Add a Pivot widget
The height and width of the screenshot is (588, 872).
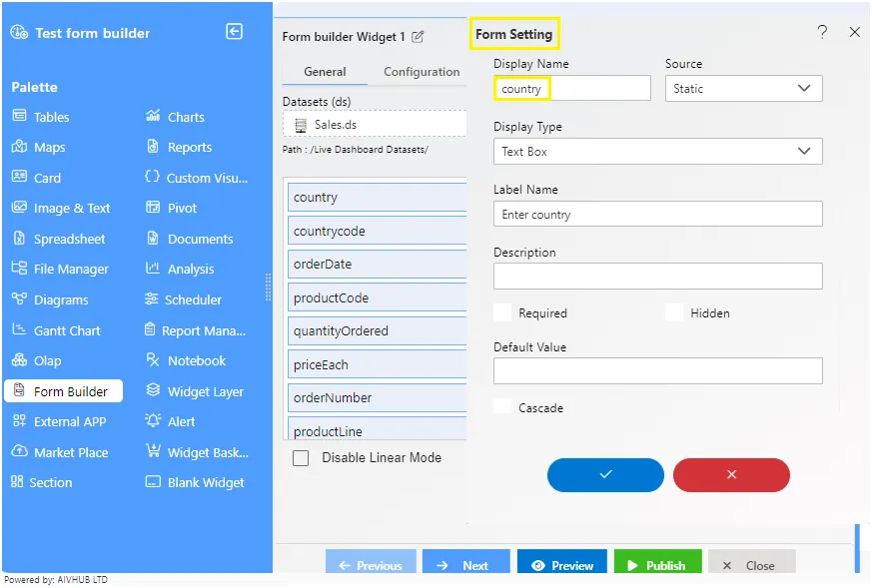click(x=171, y=209)
